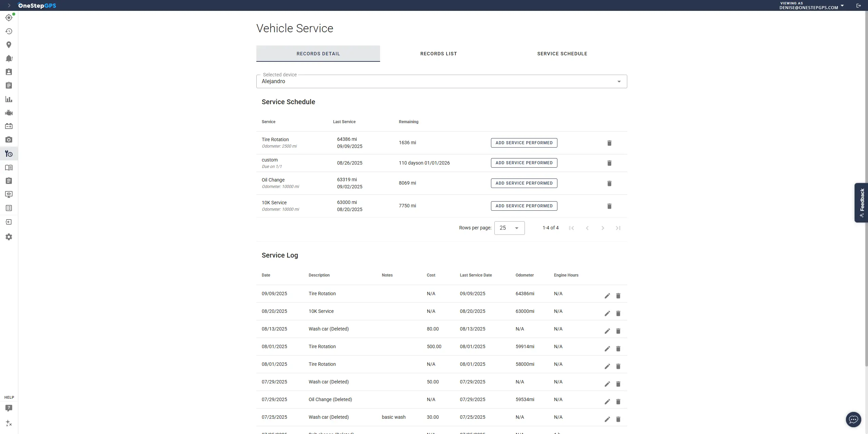Delete the 10K Service schedule row

pos(609,206)
